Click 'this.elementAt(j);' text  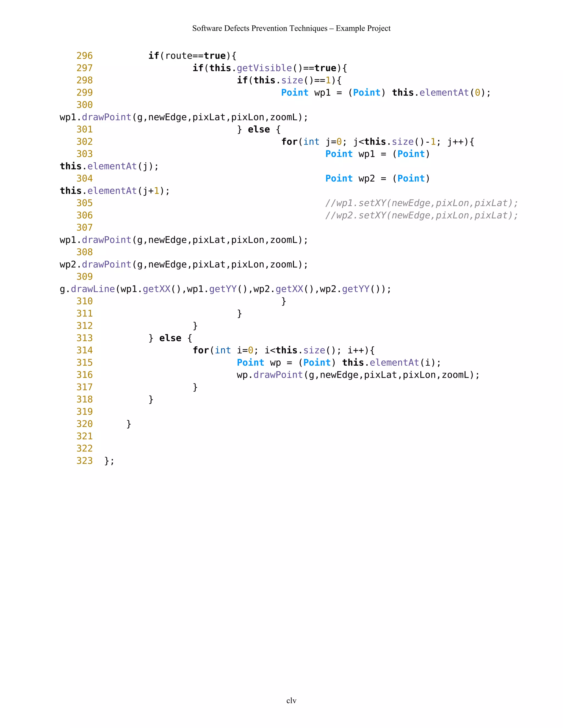click(x=109, y=166)
